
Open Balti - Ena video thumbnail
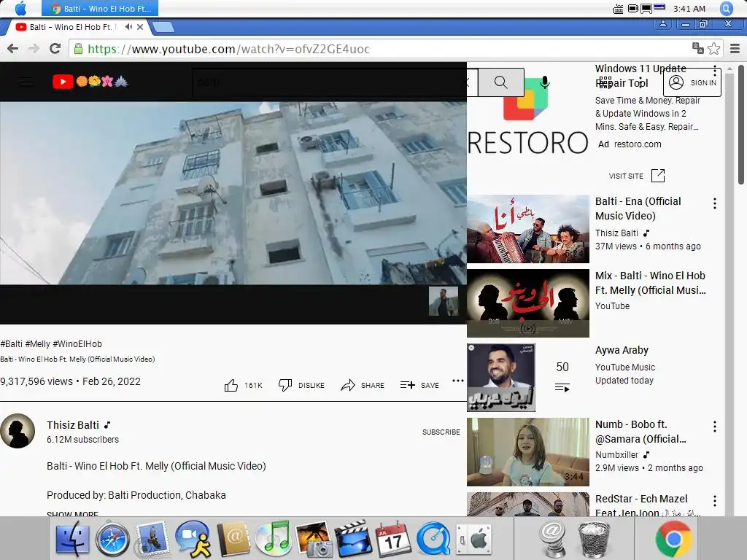(x=528, y=229)
